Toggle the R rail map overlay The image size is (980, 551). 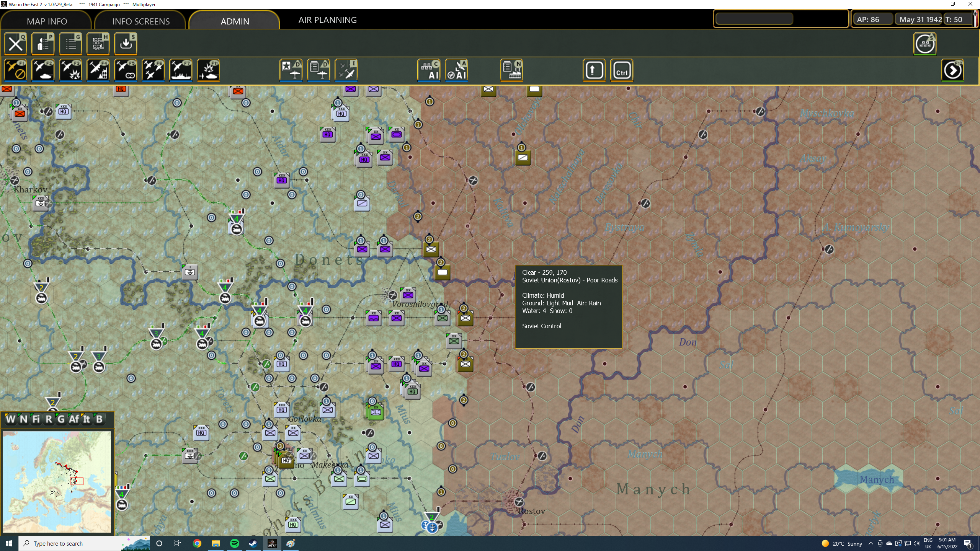tap(48, 419)
